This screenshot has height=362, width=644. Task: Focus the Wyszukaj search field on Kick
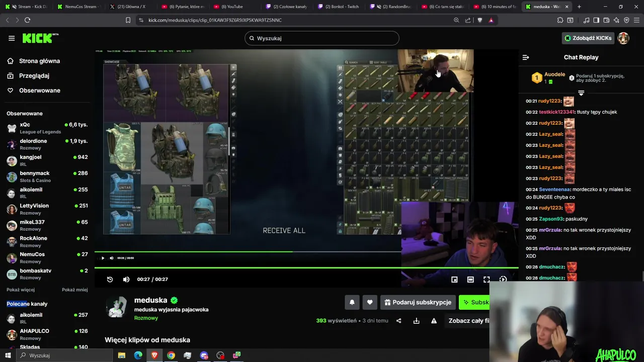coord(322,38)
